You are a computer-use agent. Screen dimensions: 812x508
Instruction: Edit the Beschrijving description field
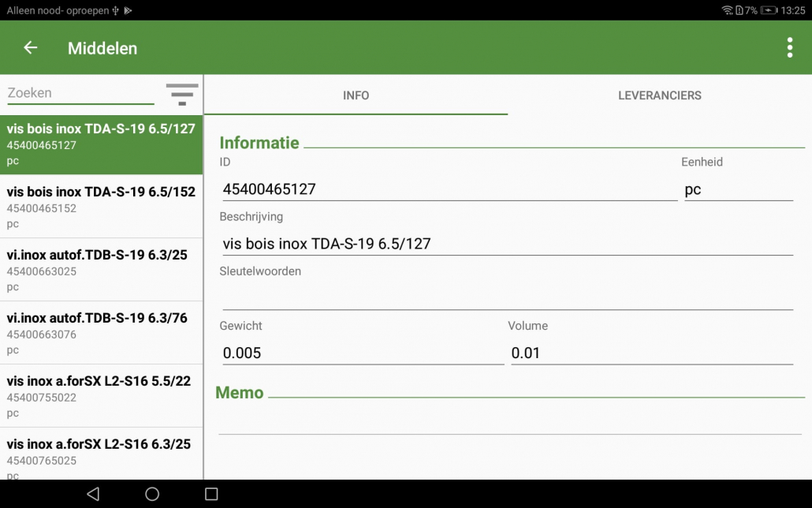[508, 244]
